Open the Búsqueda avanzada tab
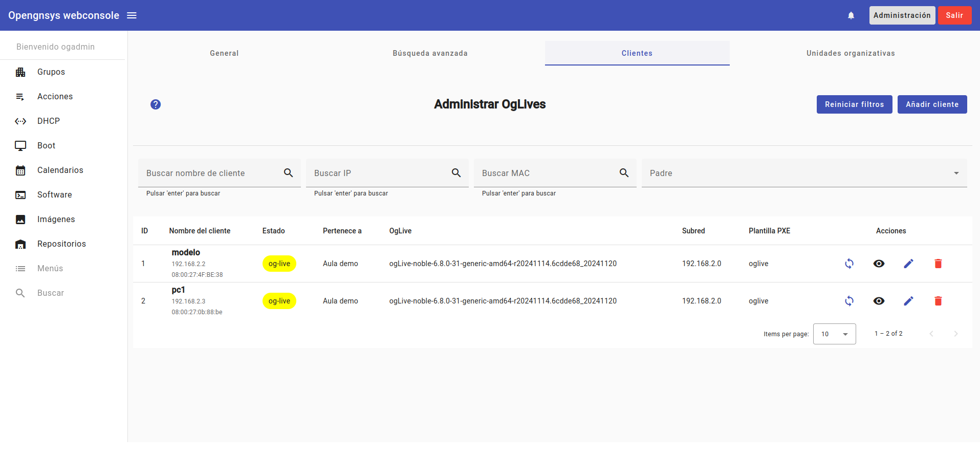 430,53
